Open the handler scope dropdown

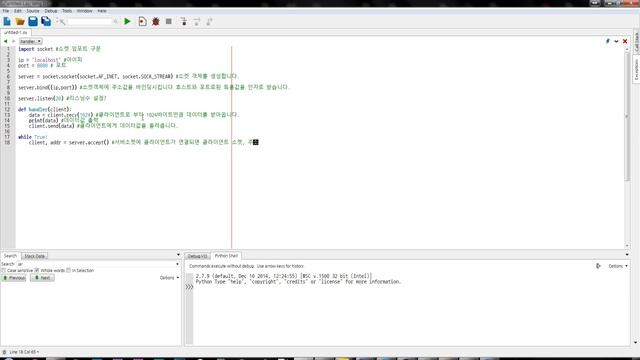click(31, 41)
